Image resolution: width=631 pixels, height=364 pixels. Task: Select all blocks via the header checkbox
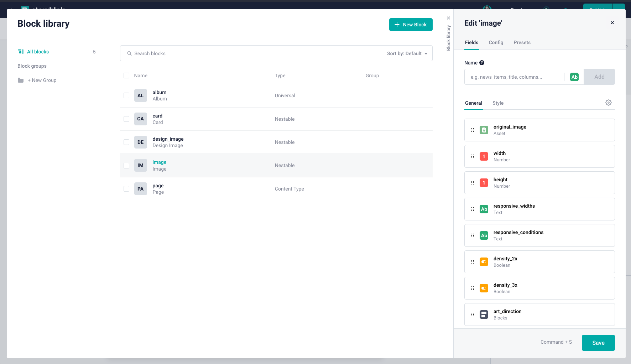[x=126, y=76]
